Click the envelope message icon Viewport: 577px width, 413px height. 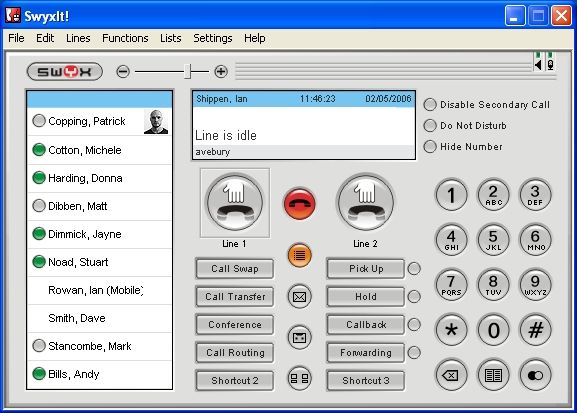[x=300, y=296]
